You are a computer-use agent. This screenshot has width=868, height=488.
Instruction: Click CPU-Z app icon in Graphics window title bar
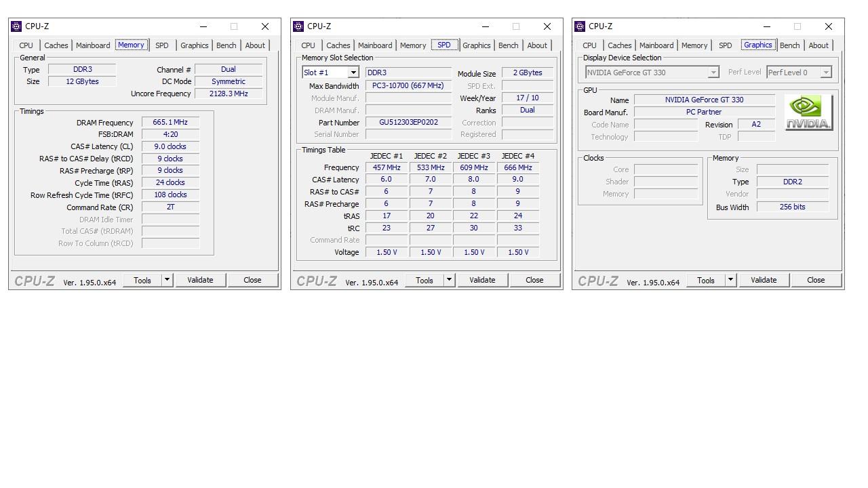(580, 26)
